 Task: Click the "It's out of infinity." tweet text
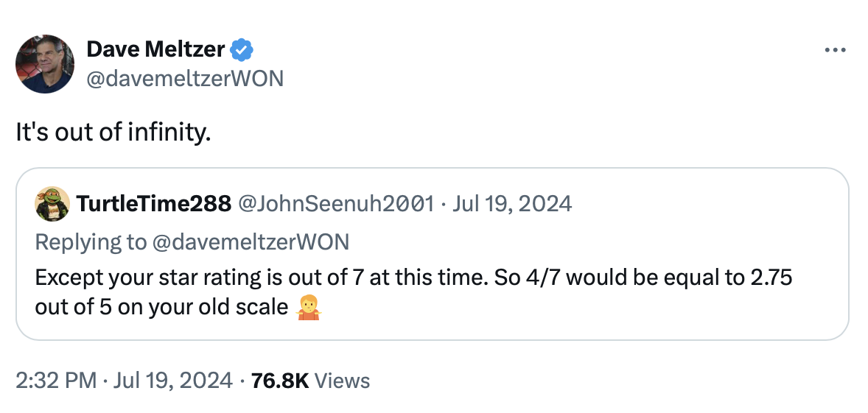[x=113, y=133]
